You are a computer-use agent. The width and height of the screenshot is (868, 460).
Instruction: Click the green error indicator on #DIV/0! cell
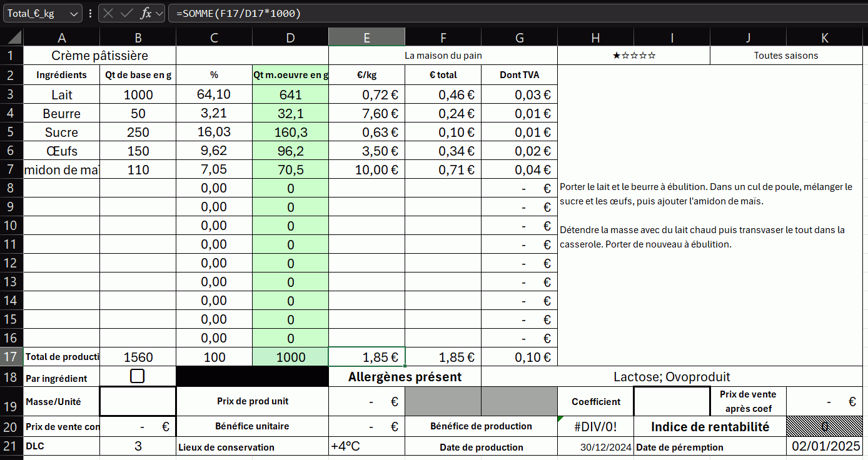point(561,419)
